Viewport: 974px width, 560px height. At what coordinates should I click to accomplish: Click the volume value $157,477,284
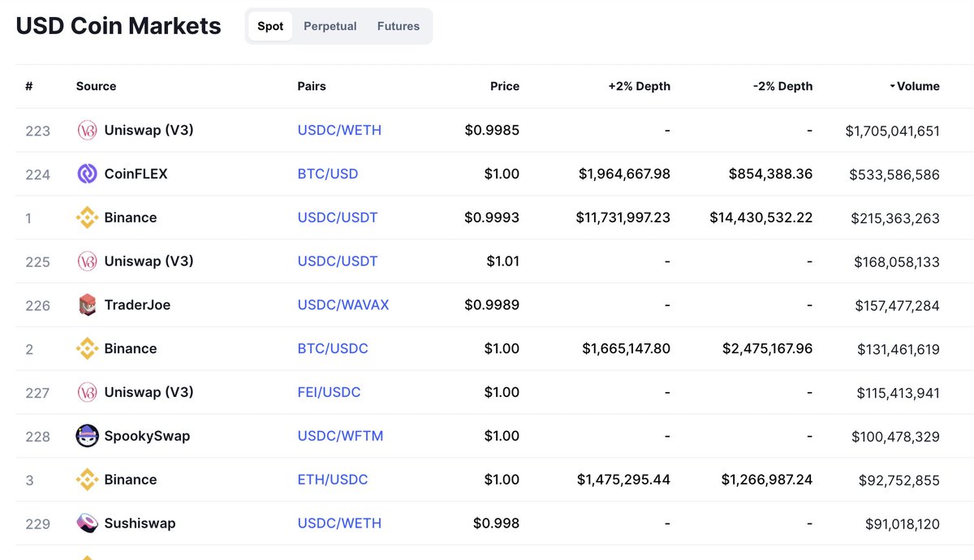tap(898, 306)
